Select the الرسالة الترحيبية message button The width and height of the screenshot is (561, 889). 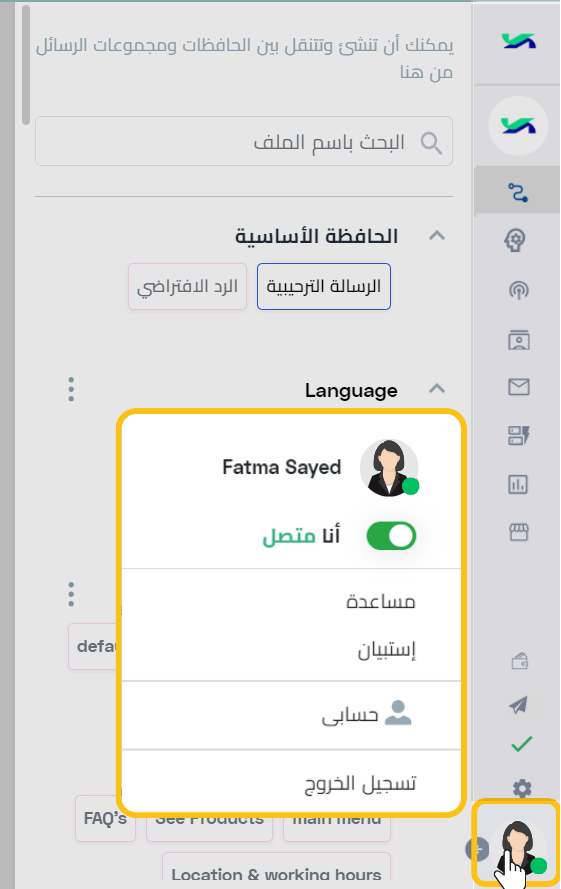(324, 286)
